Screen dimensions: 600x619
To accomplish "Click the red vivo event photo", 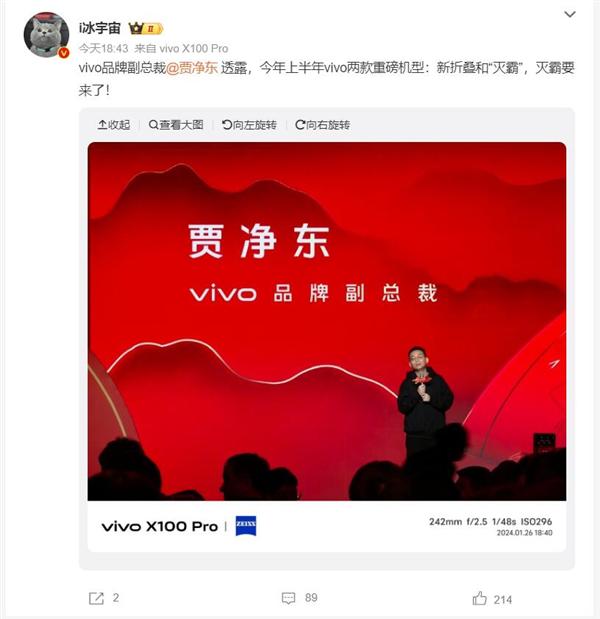I will click(327, 321).
